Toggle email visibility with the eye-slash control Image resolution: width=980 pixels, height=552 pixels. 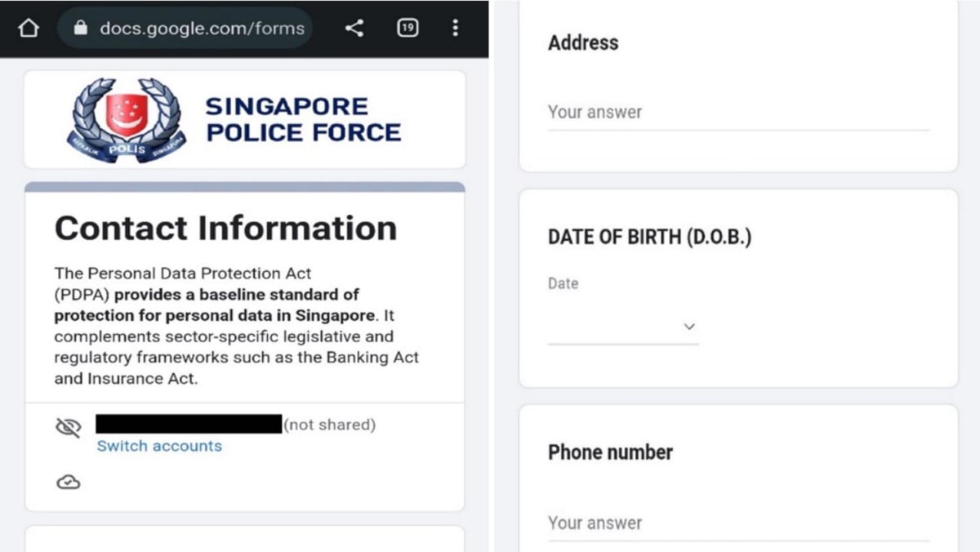69,425
